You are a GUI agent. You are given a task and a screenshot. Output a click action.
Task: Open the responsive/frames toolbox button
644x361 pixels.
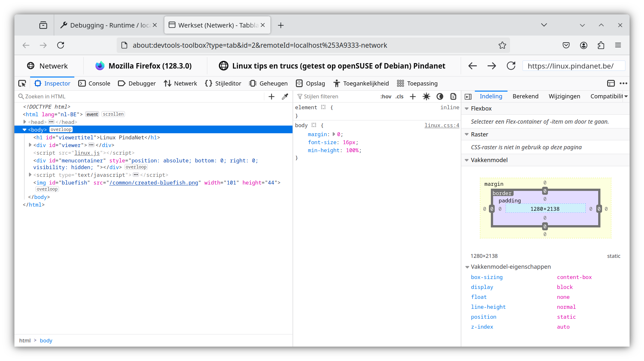(x=611, y=83)
